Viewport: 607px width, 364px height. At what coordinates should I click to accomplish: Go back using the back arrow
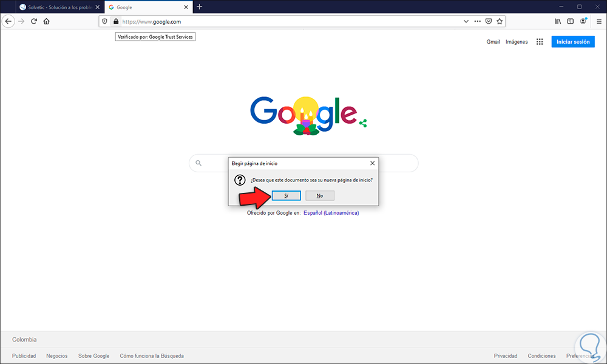8,21
